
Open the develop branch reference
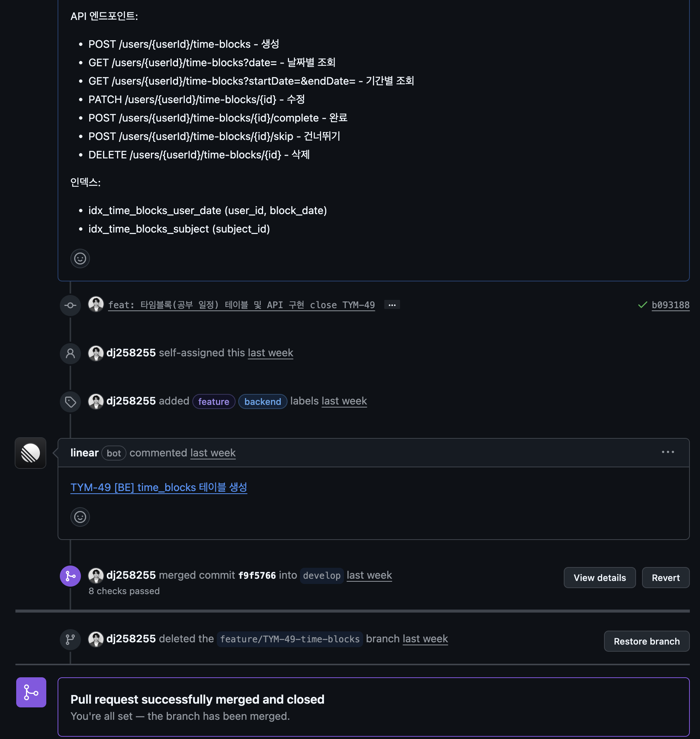pos(322,575)
